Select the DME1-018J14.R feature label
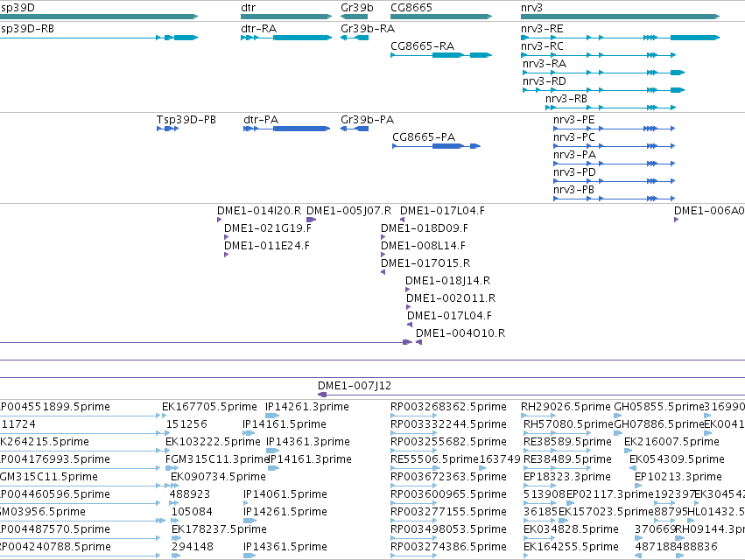This screenshot has height=560, width=745. (x=447, y=281)
